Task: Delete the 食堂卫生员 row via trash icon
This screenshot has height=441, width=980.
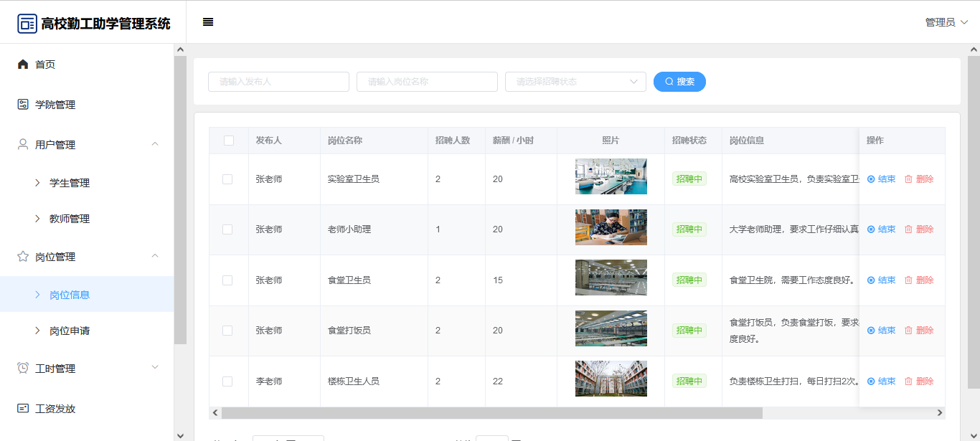Action: point(908,280)
